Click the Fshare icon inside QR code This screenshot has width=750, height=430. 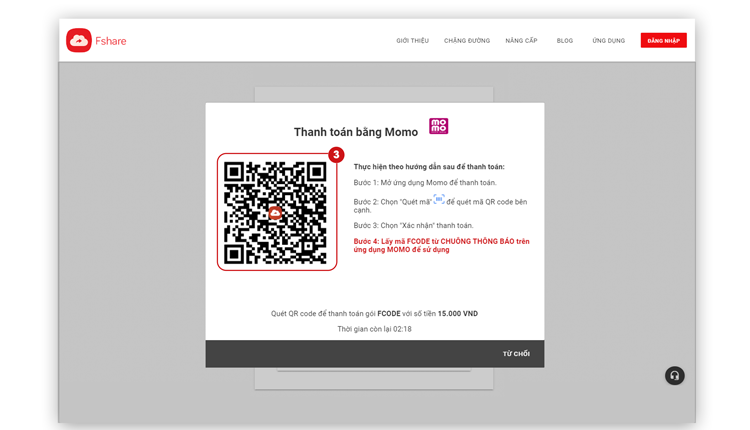(275, 213)
